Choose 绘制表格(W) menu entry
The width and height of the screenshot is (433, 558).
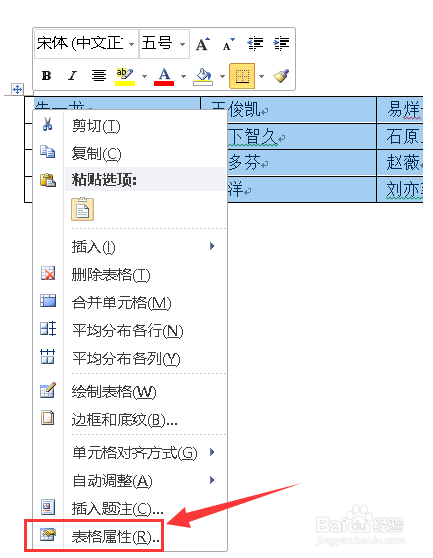click(129, 392)
